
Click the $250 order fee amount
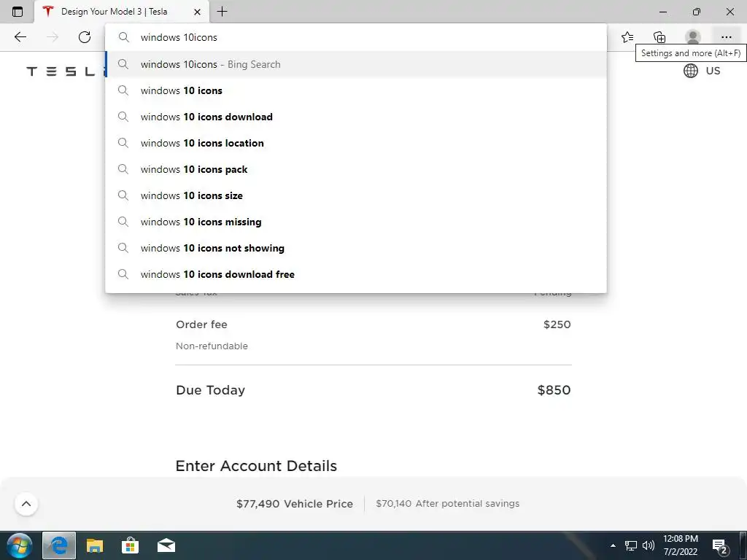(x=557, y=324)
